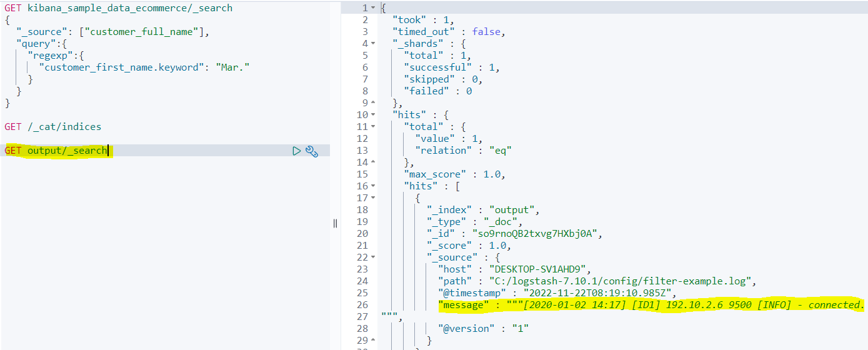Collapse the root object at line 1

pos(374,8)
